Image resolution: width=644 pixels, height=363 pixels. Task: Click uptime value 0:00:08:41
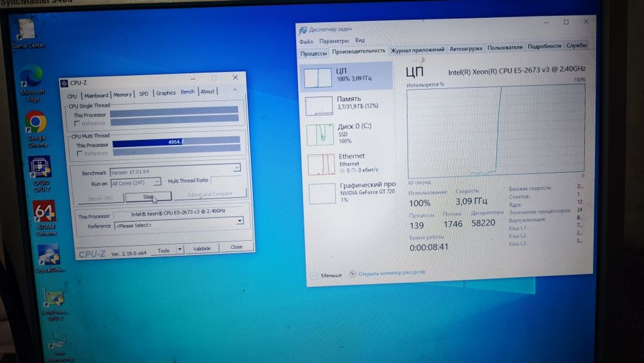point(429,247)
